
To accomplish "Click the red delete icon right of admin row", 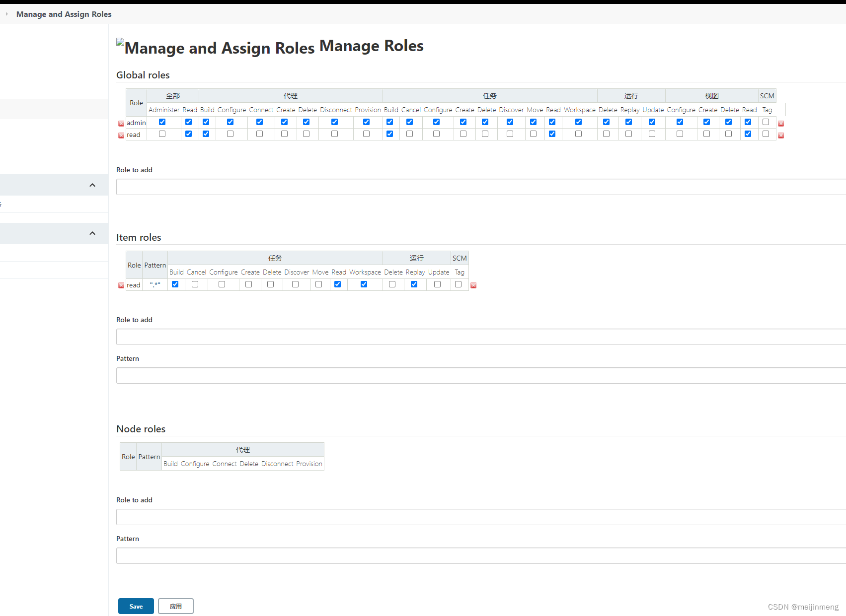I will pyautogui.click(x=781, y=124).
